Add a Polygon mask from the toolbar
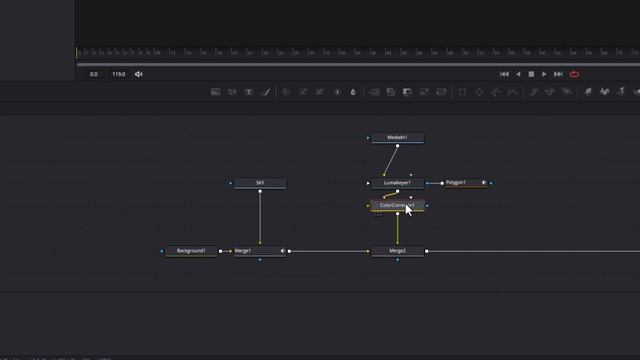 click(496, 92)
